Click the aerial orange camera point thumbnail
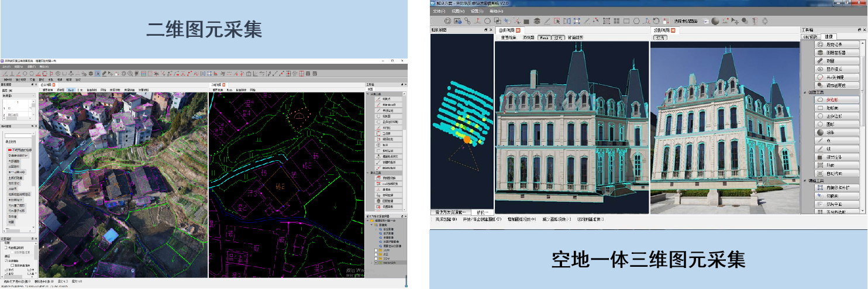Viewport: 868px width, 289px height. (x=466, y=139)
